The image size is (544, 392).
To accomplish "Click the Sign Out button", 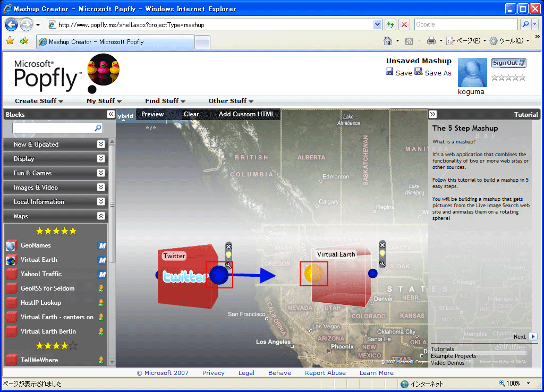I will 508,63.
